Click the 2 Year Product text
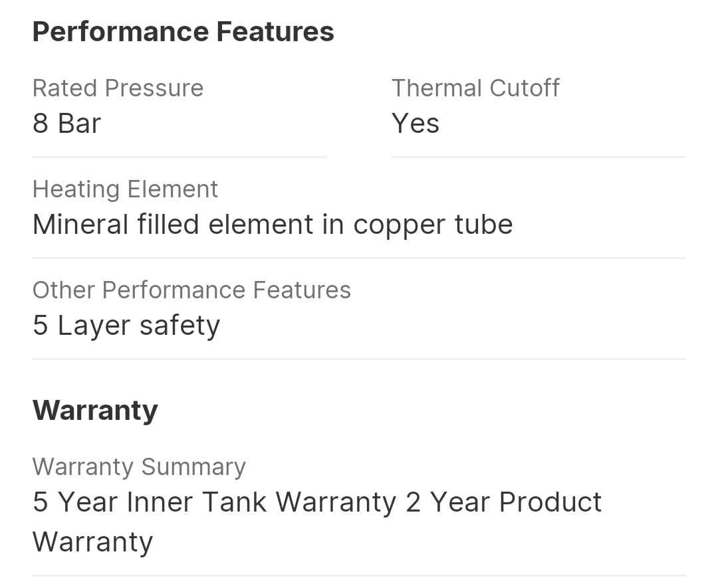The image size is (718, 588). (x=503, y=502)
